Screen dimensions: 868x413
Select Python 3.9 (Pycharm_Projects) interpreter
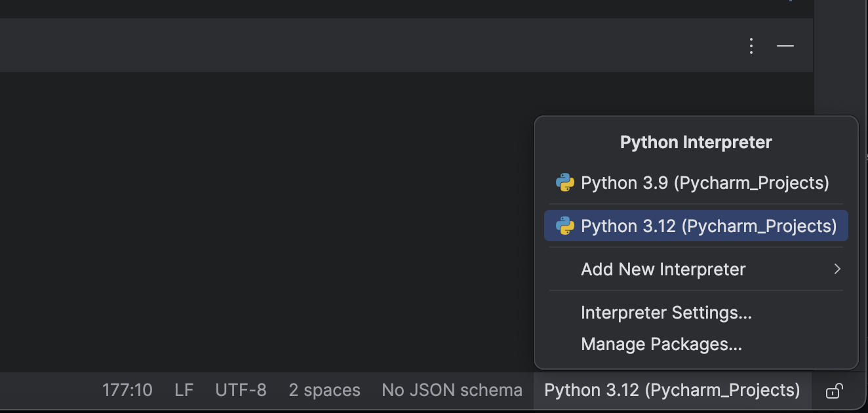696,183
